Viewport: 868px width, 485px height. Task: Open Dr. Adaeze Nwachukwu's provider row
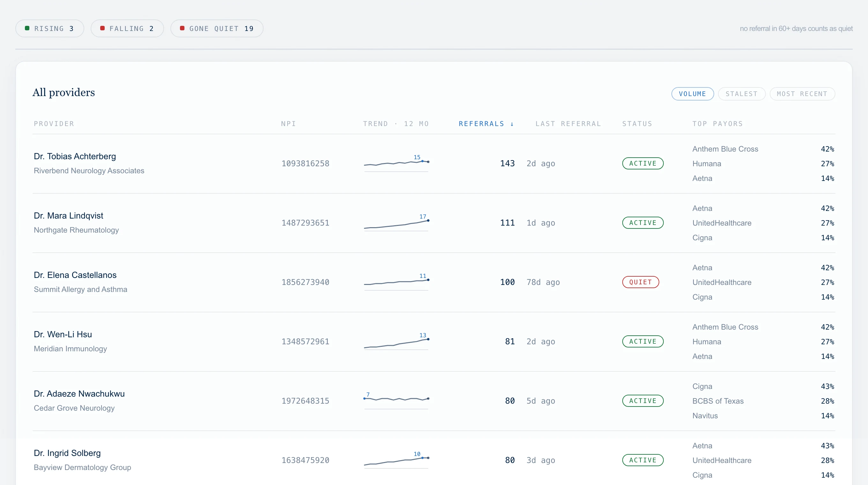[434, 401]
